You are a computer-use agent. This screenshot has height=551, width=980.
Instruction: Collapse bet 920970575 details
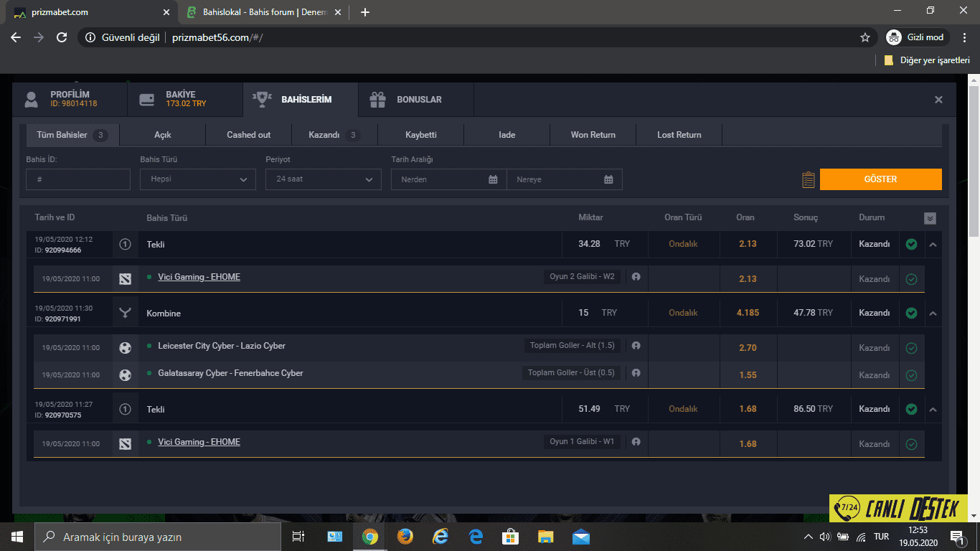click(x=933, y=410)
